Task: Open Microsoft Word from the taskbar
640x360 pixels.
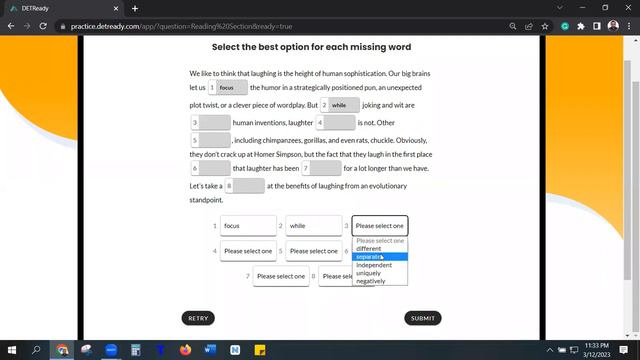Action: (x=210, y=350)
